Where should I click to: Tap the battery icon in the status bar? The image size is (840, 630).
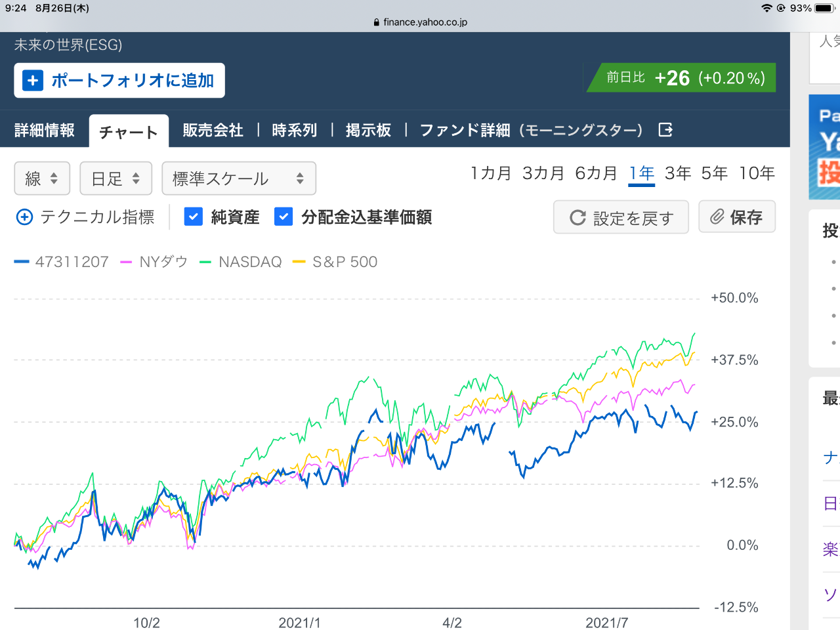pyautogui.click(x=824, y=8)
